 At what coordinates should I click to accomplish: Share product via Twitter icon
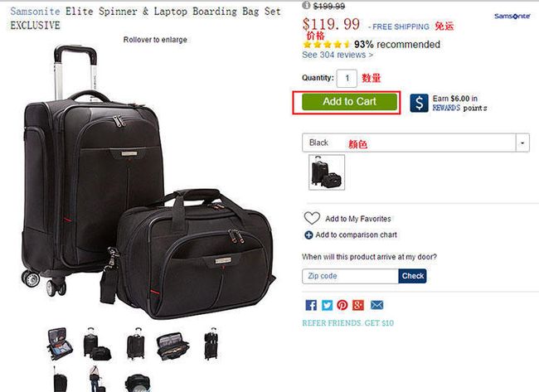(327, 305)
